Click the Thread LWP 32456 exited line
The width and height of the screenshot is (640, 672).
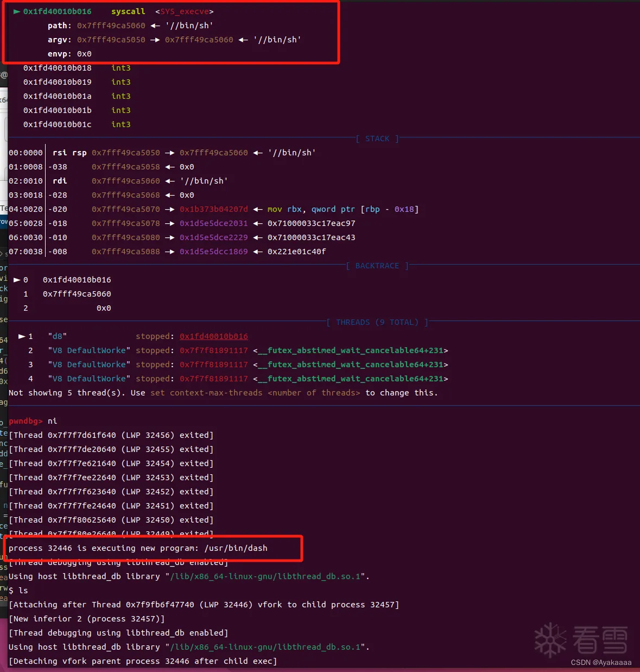(111, 435)
